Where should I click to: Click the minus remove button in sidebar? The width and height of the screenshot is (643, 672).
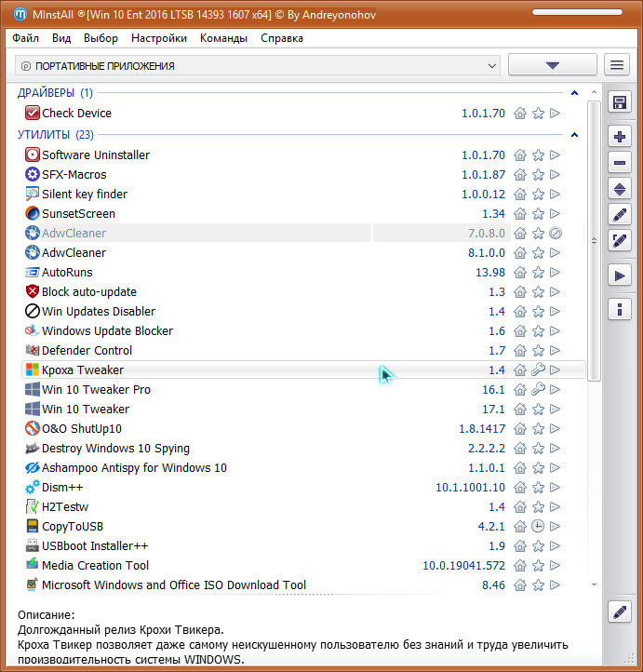[620, 163]
